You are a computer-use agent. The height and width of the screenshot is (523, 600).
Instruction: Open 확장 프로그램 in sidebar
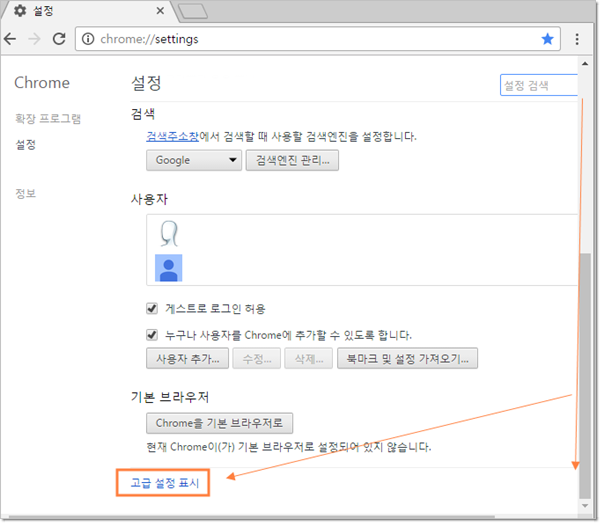tap(48, 119)
